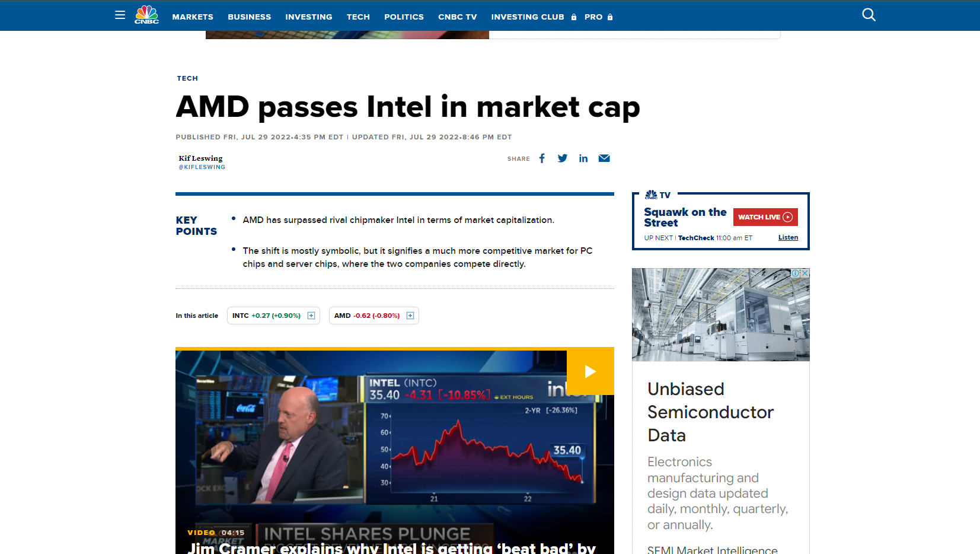The image size is (980, 554).
Task: Share article on Twitter
Action: pos(563,158)
